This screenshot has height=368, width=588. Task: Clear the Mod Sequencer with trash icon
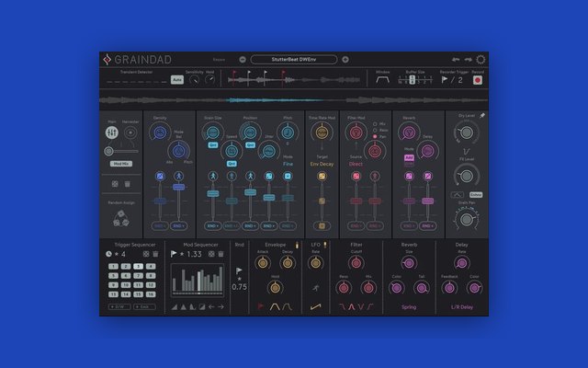[x=220, y=254]
